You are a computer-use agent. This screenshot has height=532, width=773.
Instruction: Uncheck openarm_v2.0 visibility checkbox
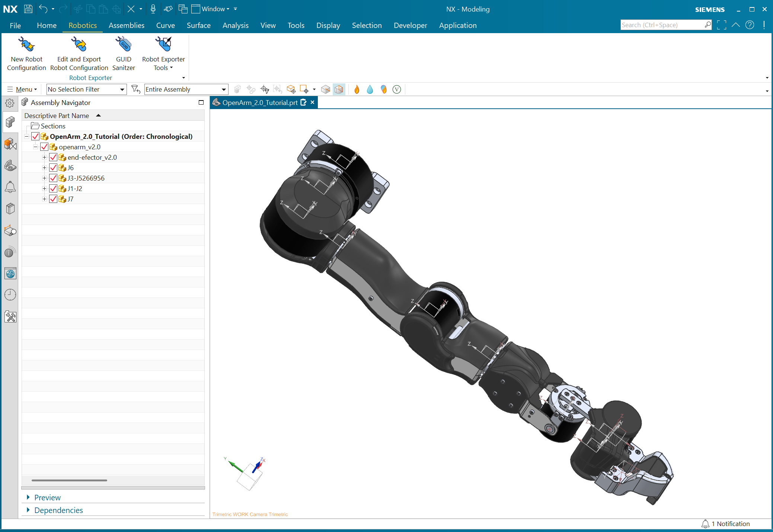tap(45, 147)
